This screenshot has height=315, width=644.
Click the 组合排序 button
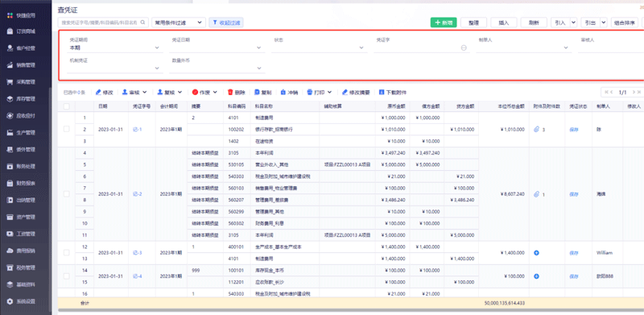tap(625, 23)
